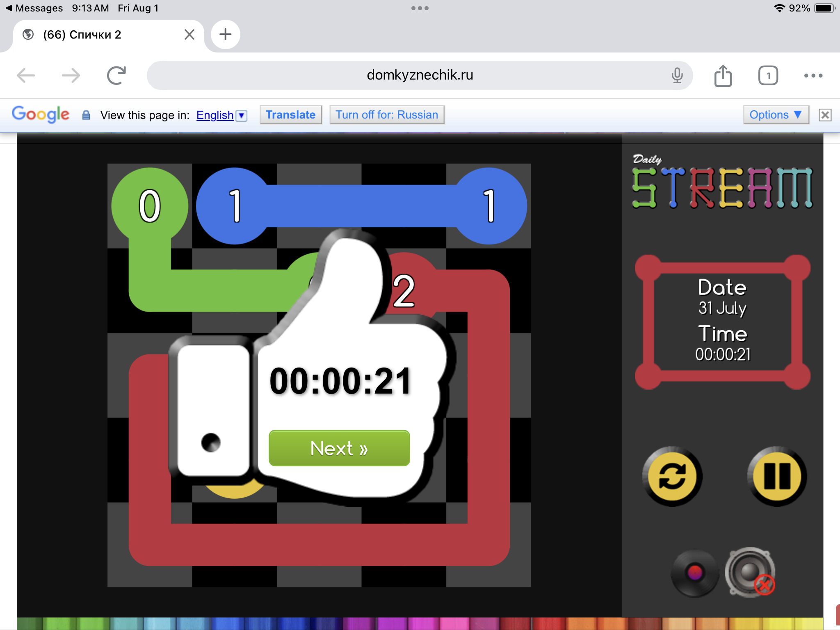Activate voice search microphone icon
840x630 pixels.
click(x=677, y=75)
